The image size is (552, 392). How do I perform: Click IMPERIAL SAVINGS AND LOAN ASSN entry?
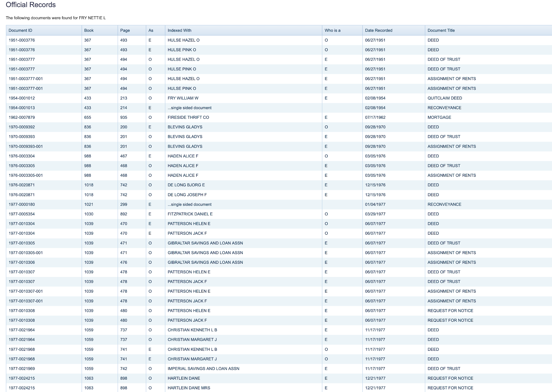tap(203, 369)
